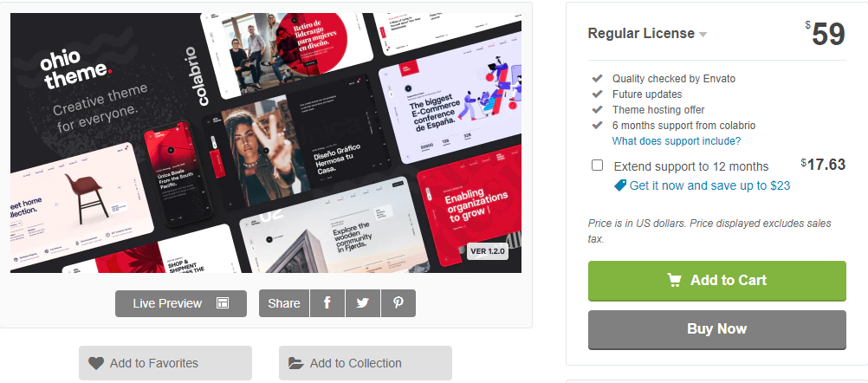Image resolution: width=868 pixels, height=383 pixels.
Task: Check the Extend support to 12 months box
Action: tap(598, 165)
